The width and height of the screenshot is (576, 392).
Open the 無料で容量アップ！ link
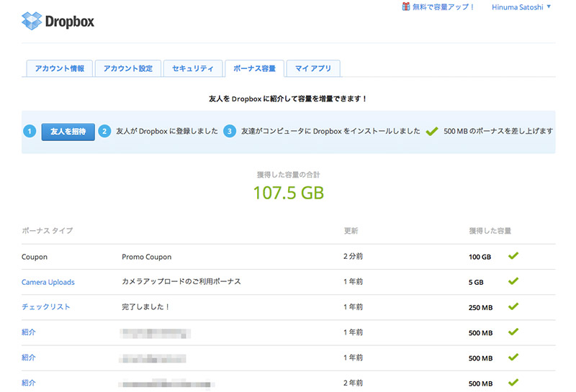443,7
